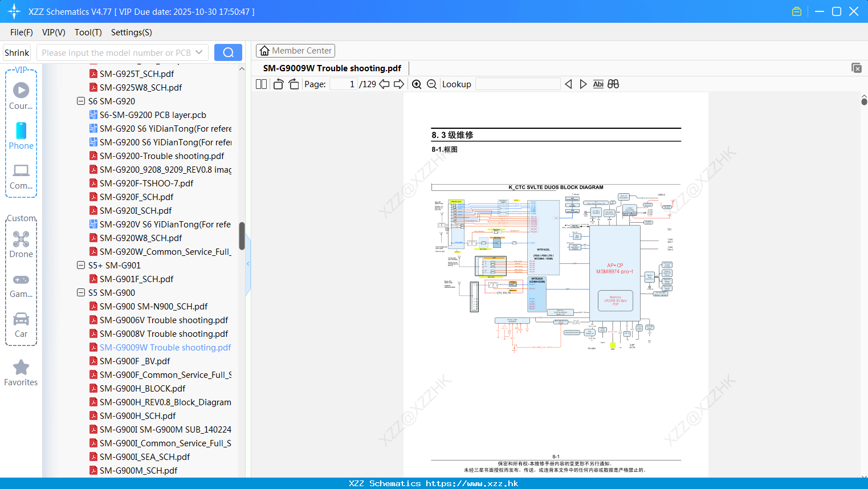Open the File(F) menu
Image resolution: width=868 pixels, height=489 pixels.
[22, 32]
